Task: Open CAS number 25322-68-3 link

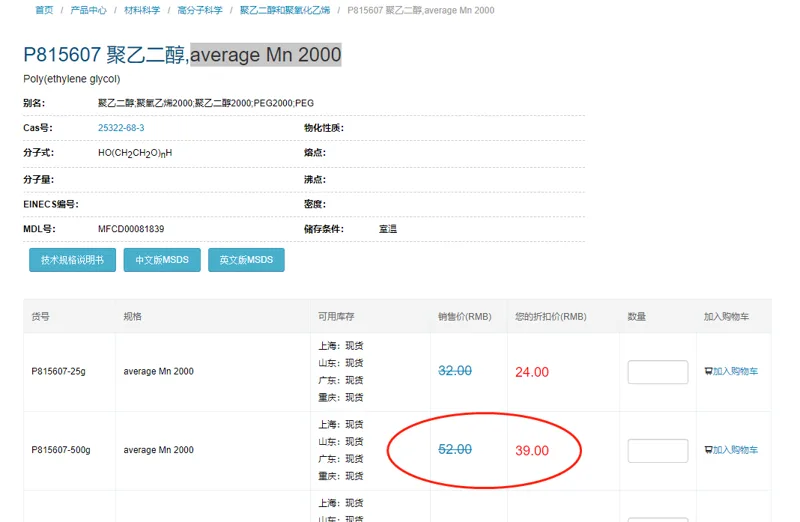Action: click(x=121, y=128)
